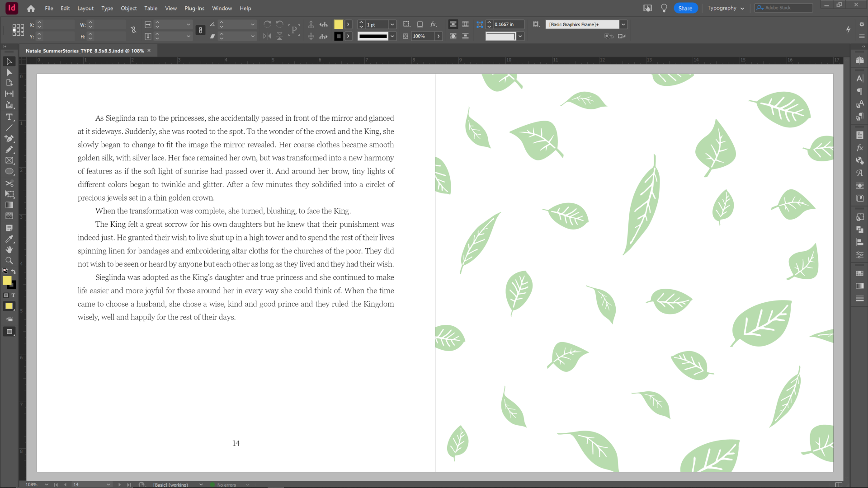The width and height of the screenshot is (868, 488).
Task: Open the effects fx button in control bar
Action: click(x=434, y=24)
